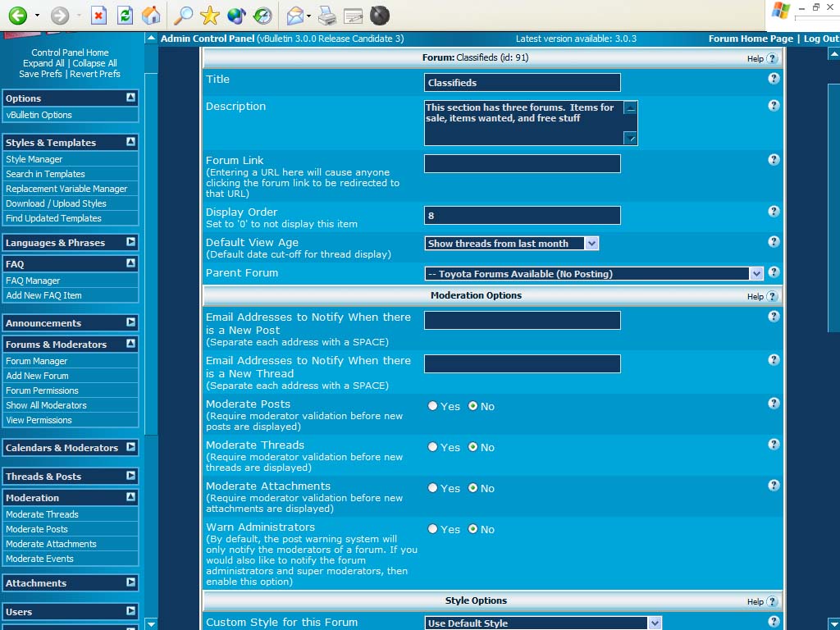Open Media with the globe icon
Screen dimensions: 840x630
pos(235,16)
